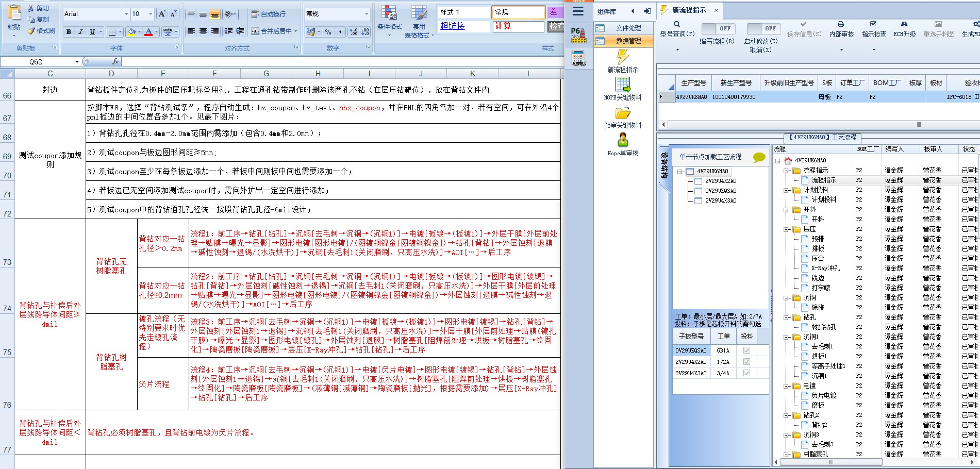Toggle 投料 checkbox for 2V29U4X2A0 sub-board
This screenshot has height=469, width=980.
(746, 362)
